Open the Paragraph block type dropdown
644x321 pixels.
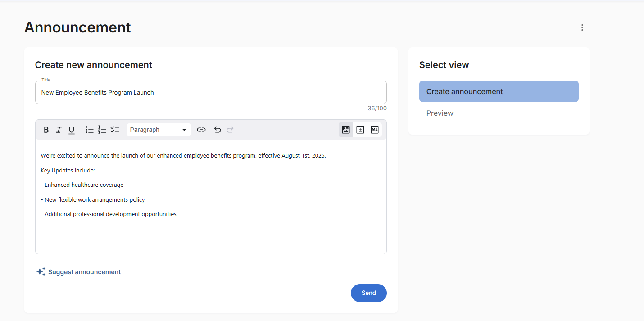click(x=159, y=130)
